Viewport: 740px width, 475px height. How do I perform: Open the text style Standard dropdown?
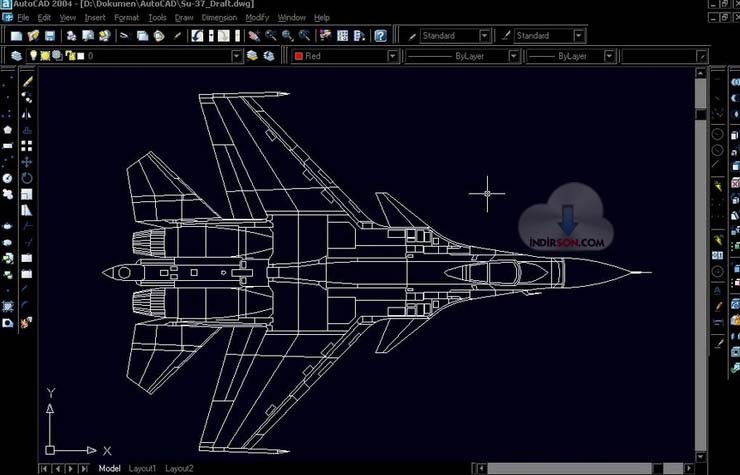(x=484, y=36)
